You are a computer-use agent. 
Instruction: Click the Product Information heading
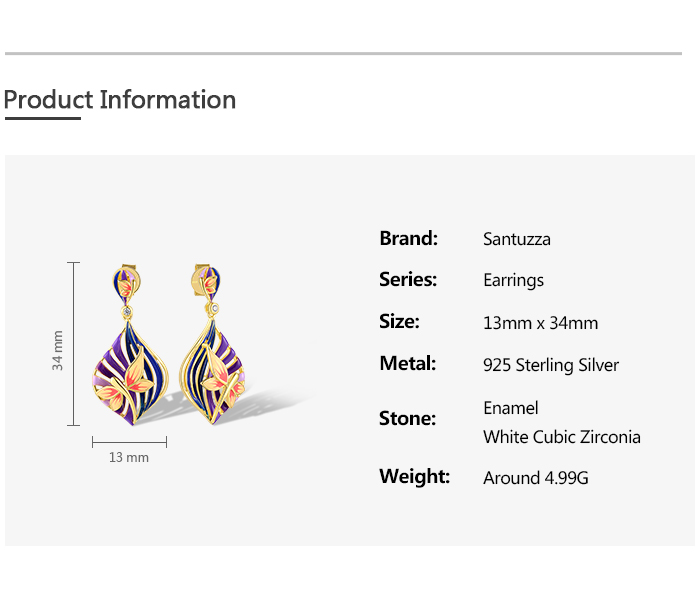[x=120, y=100]
